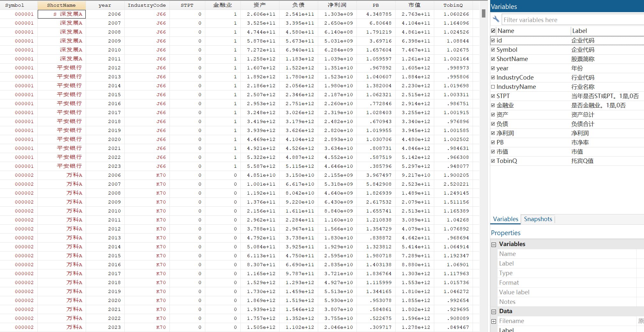Click the wrench icon beside variable filter
Viewport: 644px width, 332px height.
coord(496,19)
